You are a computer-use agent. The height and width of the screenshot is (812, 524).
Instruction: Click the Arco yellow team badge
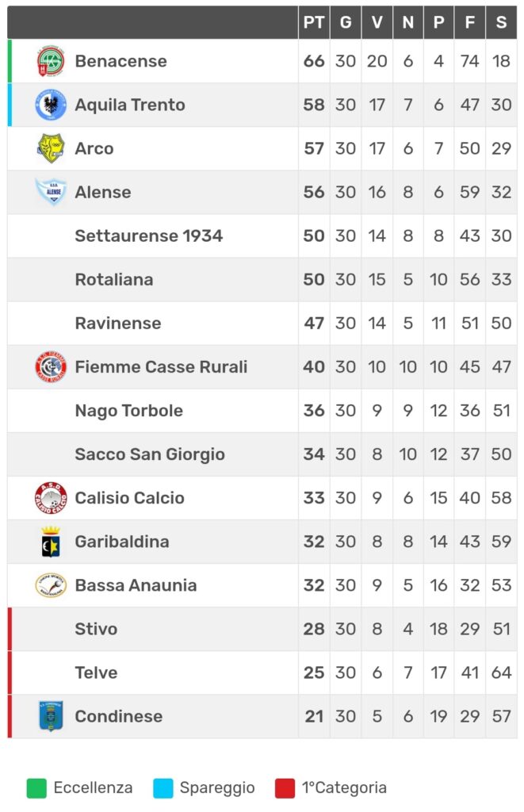[51, 148]
